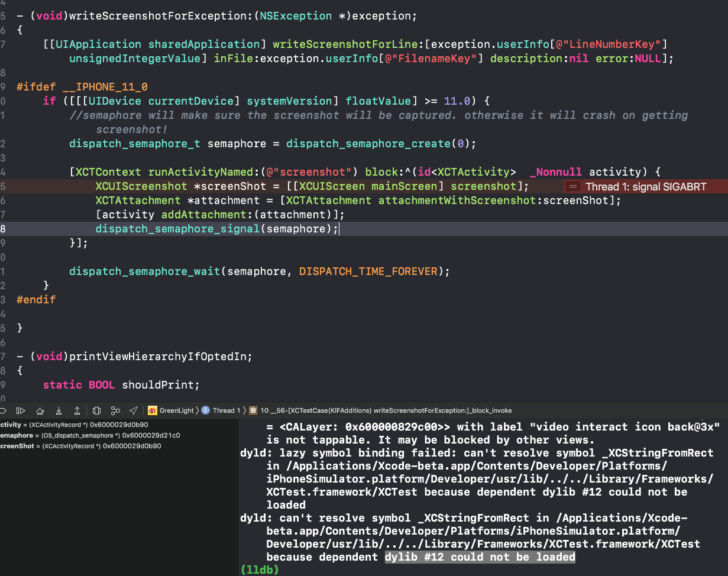The image size is (728, 576).
Task: Click the red breakpoint indicator on the SIGABRT line
Action: pos(572,186)
